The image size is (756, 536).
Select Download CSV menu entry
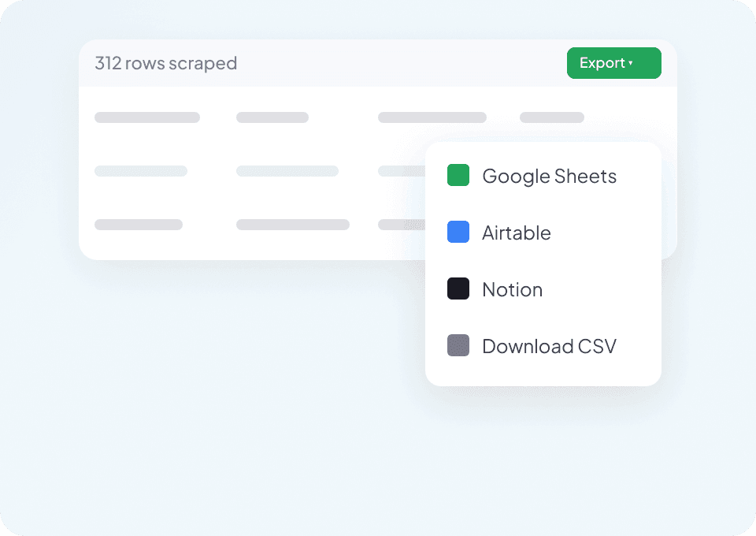click(x=543, y=345)
